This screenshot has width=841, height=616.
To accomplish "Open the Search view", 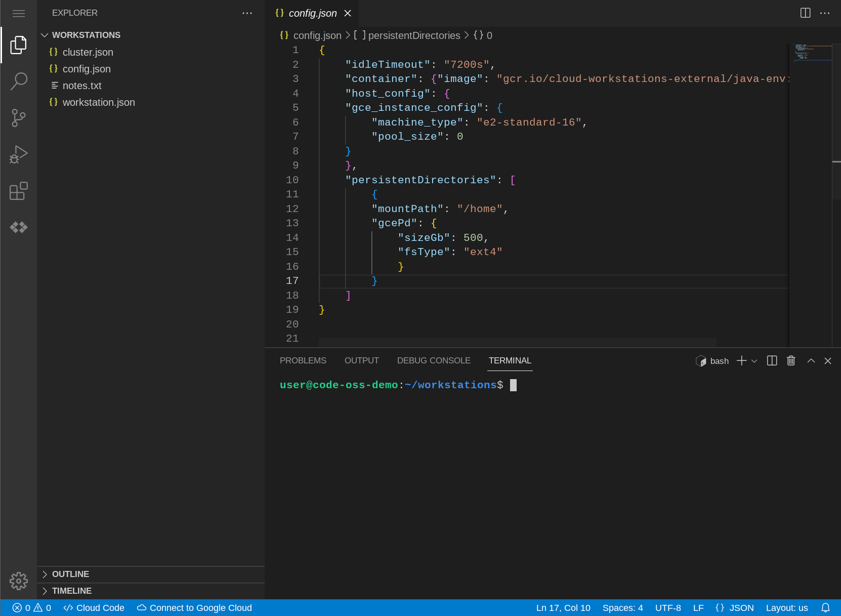I will (x=19, y=81).
